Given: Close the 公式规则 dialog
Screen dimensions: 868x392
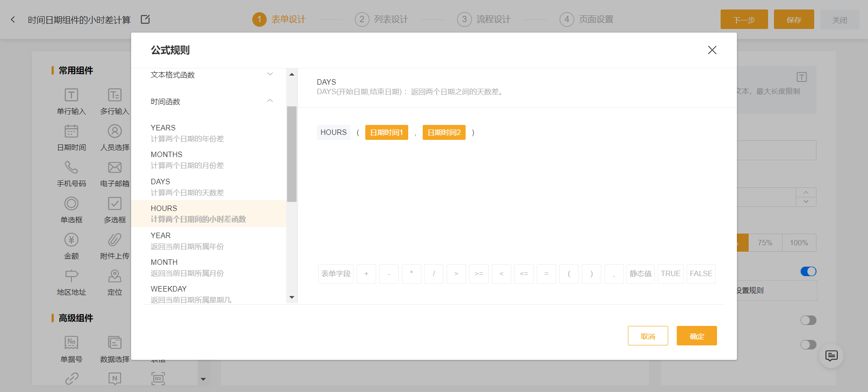Looking at the screenshot, I should [712, 50].
